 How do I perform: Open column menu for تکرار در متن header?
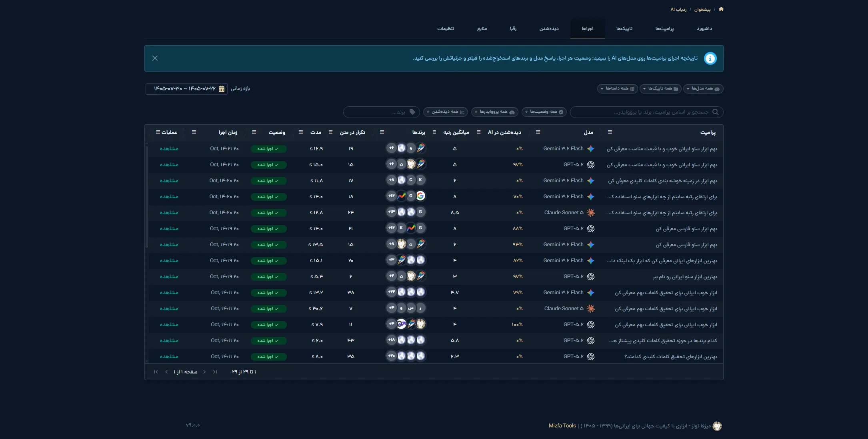[x=330, y=132]
